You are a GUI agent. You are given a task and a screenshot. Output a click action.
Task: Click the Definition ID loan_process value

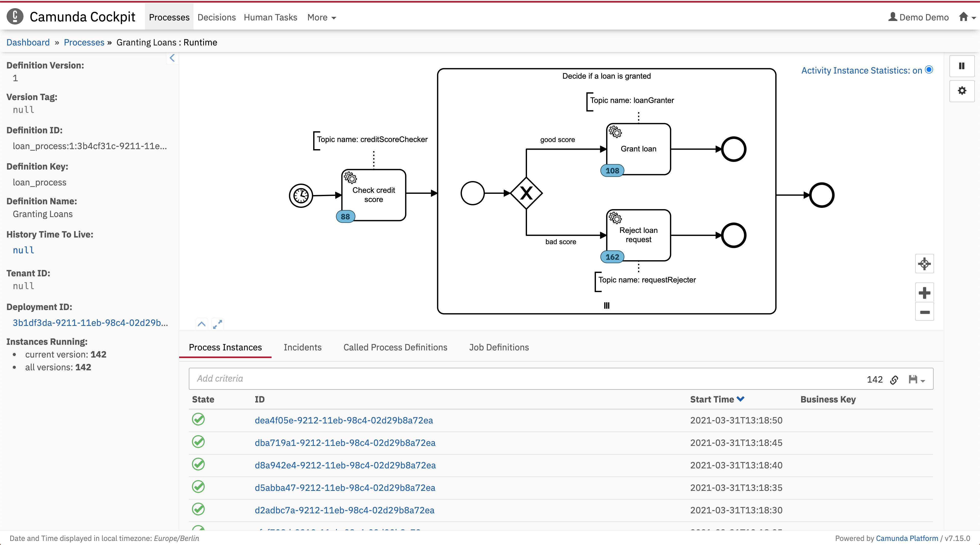[x=90, y=146]
